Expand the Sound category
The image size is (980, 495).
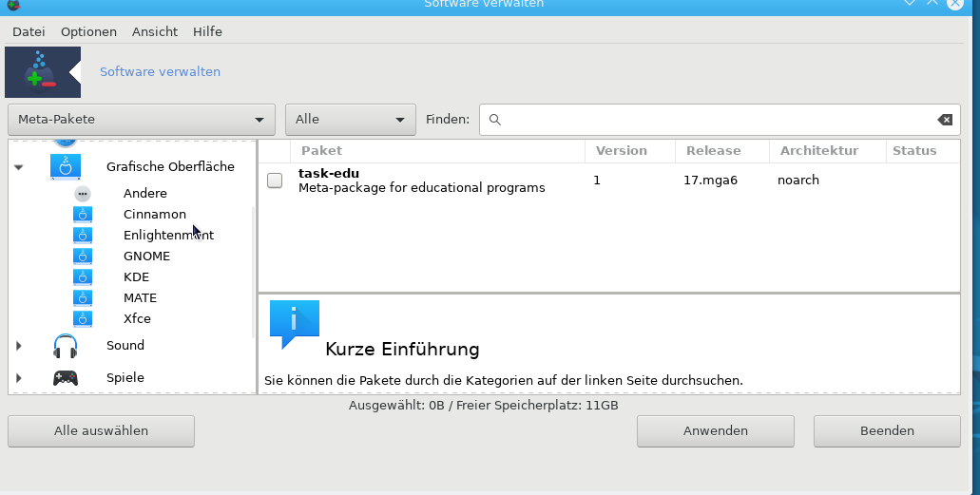pyautogui.click(x=18, y=346)
